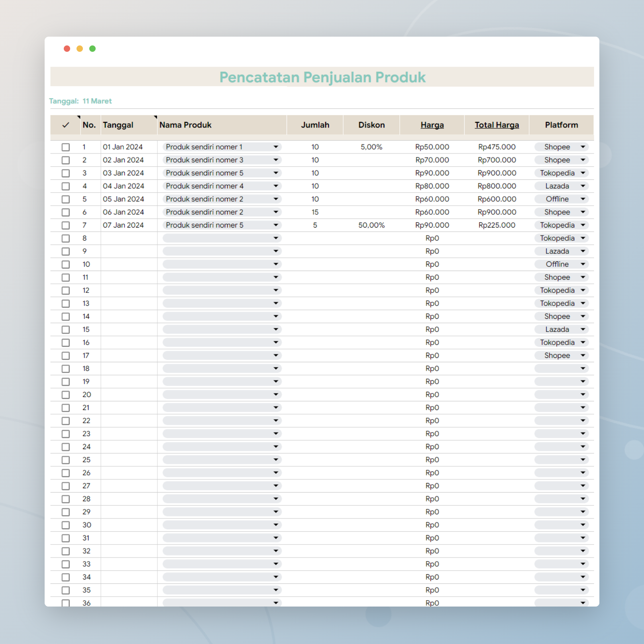644x644 pixels.
Task: Click the red close window dot
Action: pos(67,49)
